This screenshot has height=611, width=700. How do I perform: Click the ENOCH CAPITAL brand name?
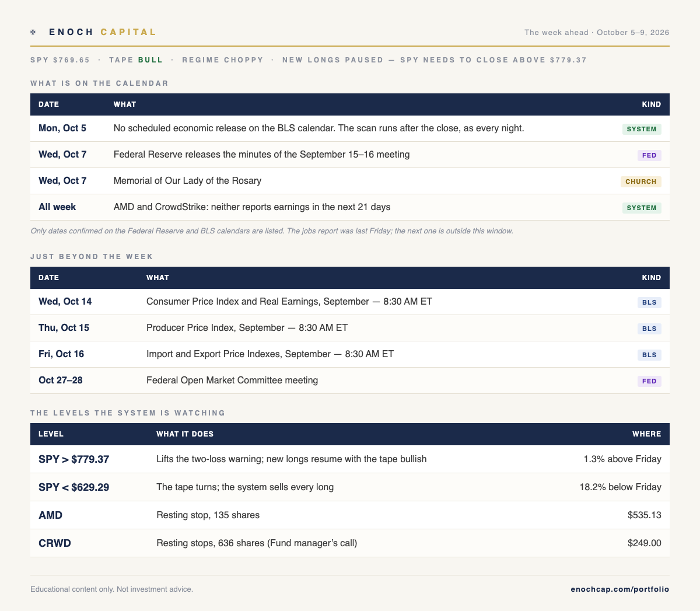[x=103, y=32]
